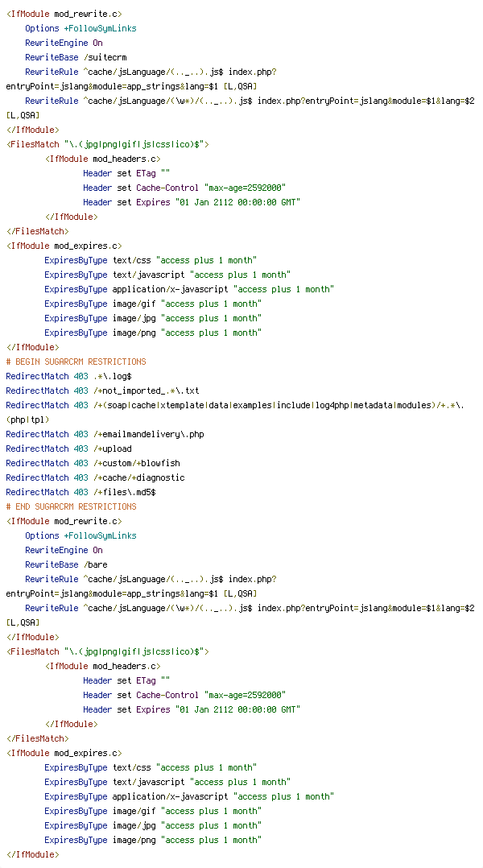
Task: Click '</IfModule>' directly above the BEGIN SUGARCRM comment
Action: (33, 347)
